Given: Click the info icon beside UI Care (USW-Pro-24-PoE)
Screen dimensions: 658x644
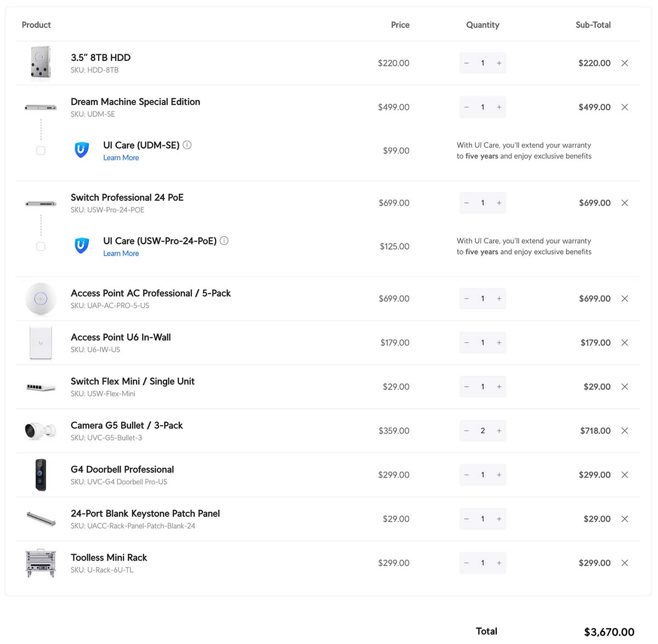Looking at the screenshot, I should pyautogui.click(x=224, y=240).
